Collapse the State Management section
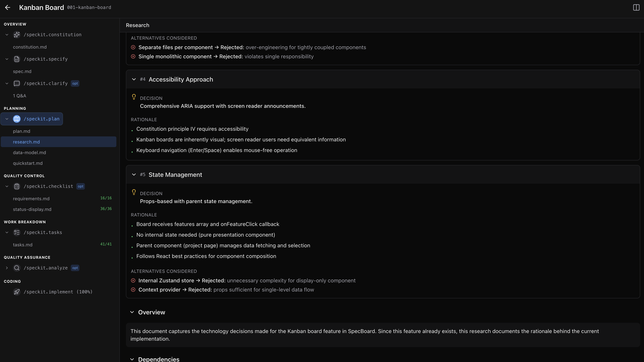This screenshot has height=362, width=644. click(134, 175)
